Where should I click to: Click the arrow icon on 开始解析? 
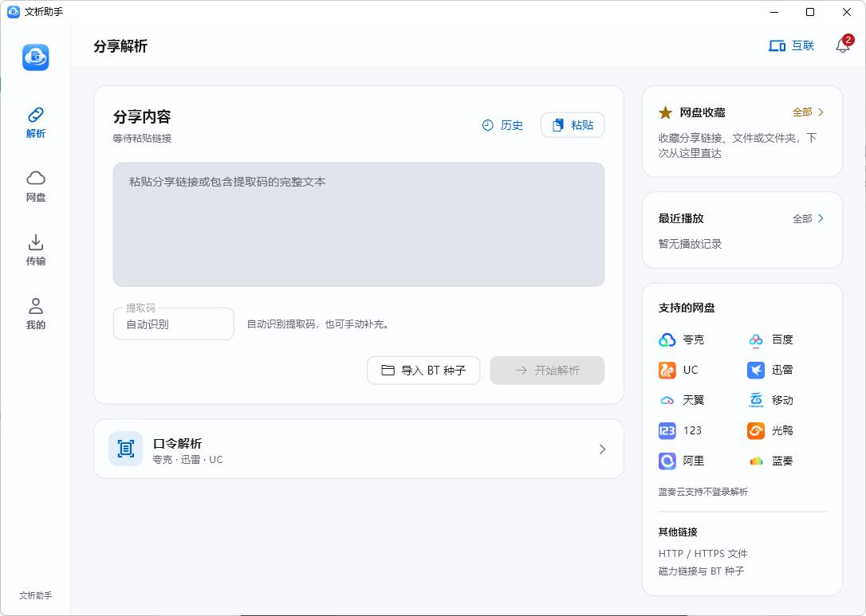point(522,371)
